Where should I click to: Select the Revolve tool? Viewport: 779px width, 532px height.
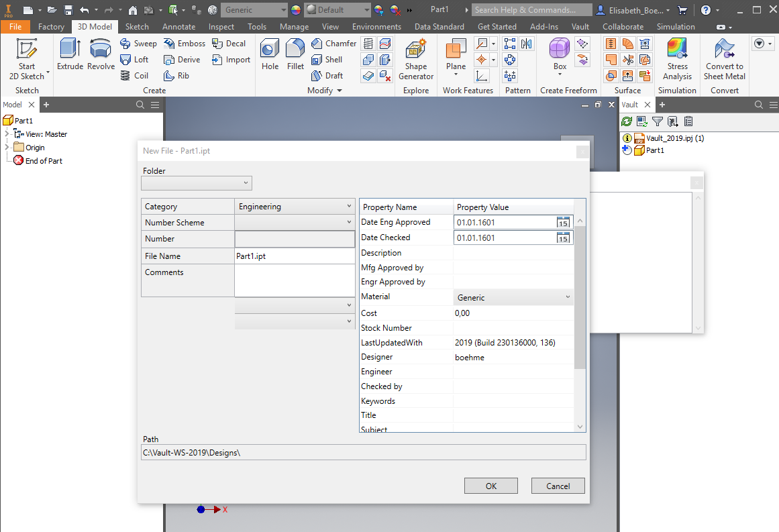100,58
